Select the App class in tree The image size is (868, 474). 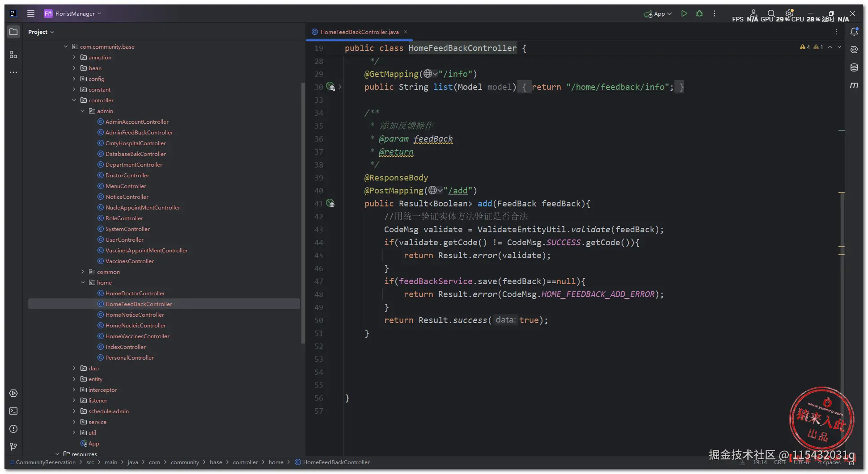click(93, 443)
